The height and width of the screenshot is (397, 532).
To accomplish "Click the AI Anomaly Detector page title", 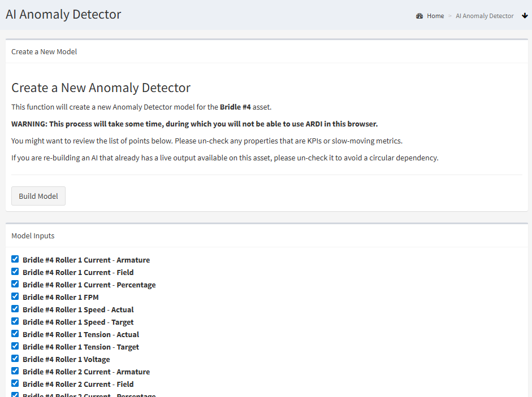I will coord(63,15).
